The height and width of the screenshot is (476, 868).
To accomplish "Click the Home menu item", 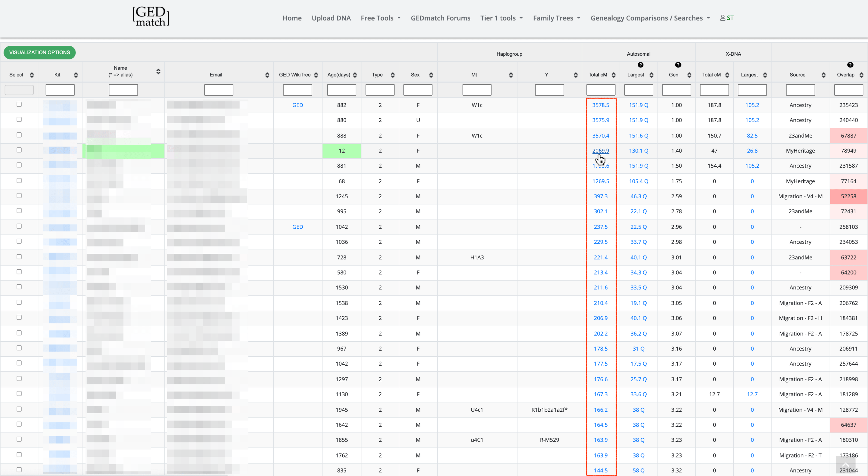I will click(292, 18).
